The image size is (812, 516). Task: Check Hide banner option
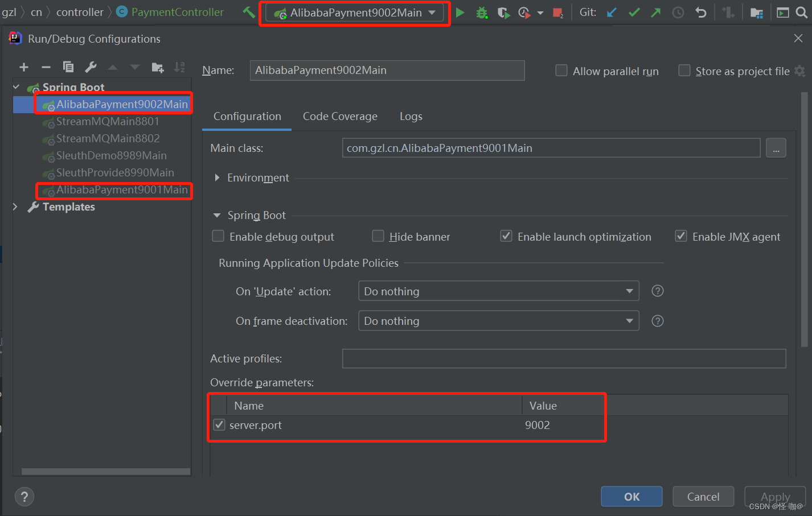[378, 236]
